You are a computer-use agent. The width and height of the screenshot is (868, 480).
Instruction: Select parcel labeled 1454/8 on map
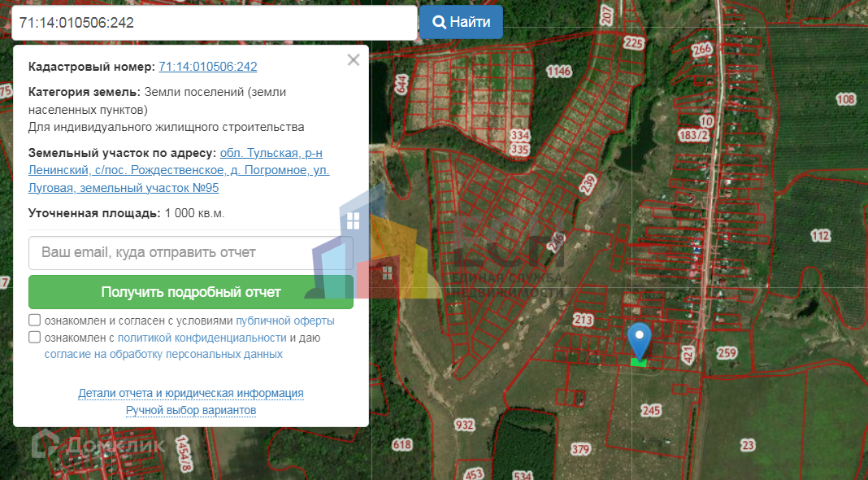tap(183, 454)
